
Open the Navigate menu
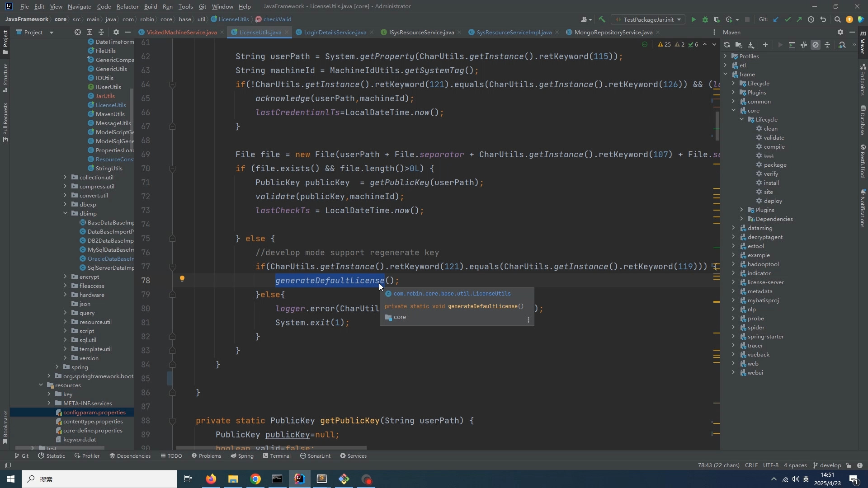[x=80, y=6]
